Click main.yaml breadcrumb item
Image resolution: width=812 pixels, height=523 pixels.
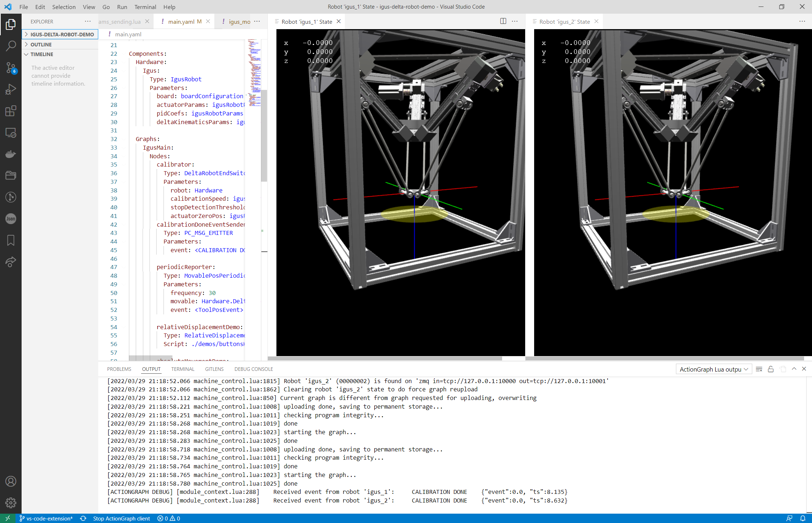(x=128, y=34)
